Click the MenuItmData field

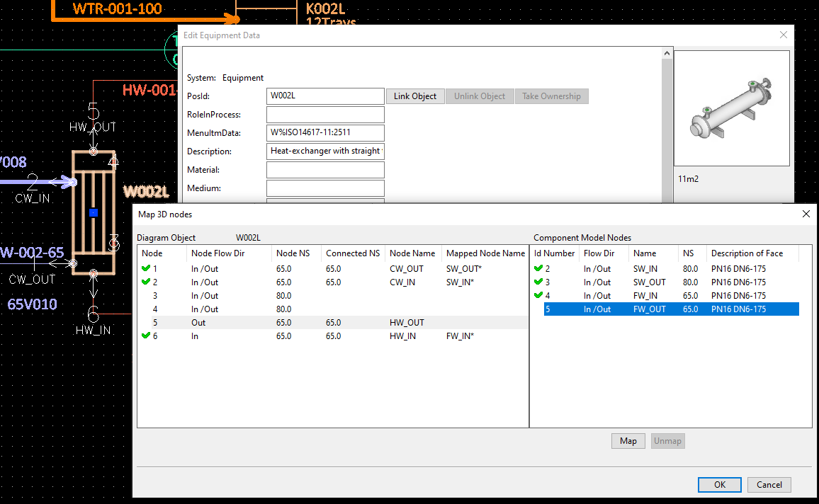pyautogui.click(x=325, y=133)
